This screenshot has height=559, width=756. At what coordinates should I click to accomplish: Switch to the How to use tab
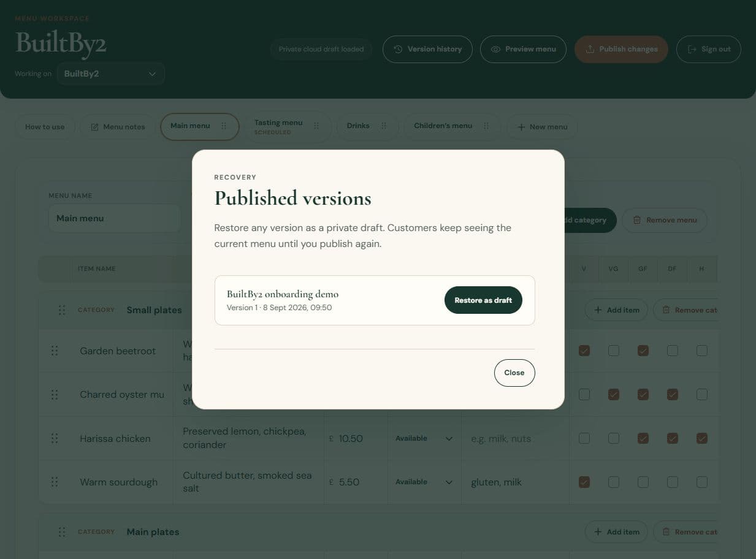(x=45, y=127)
